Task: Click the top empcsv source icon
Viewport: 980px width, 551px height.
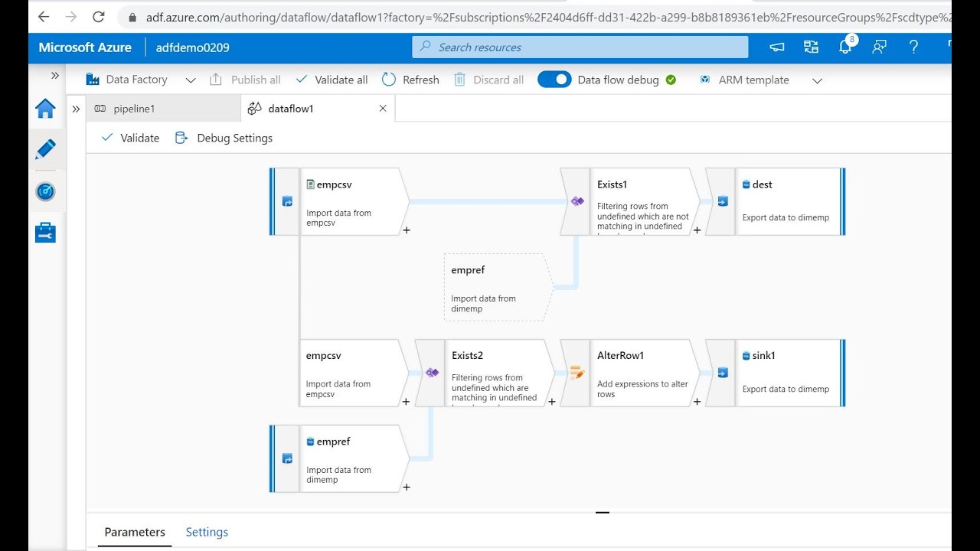Action: coord(287,201)
